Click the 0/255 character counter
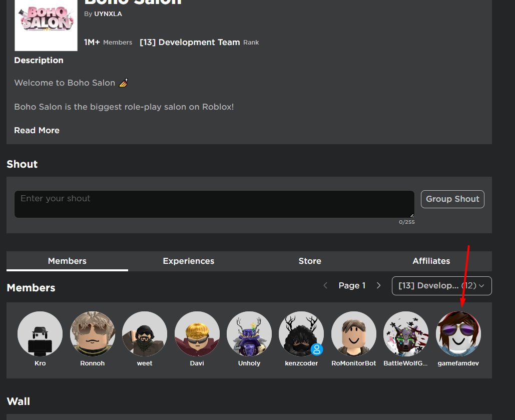515x420 pixels. coord(406,222)
